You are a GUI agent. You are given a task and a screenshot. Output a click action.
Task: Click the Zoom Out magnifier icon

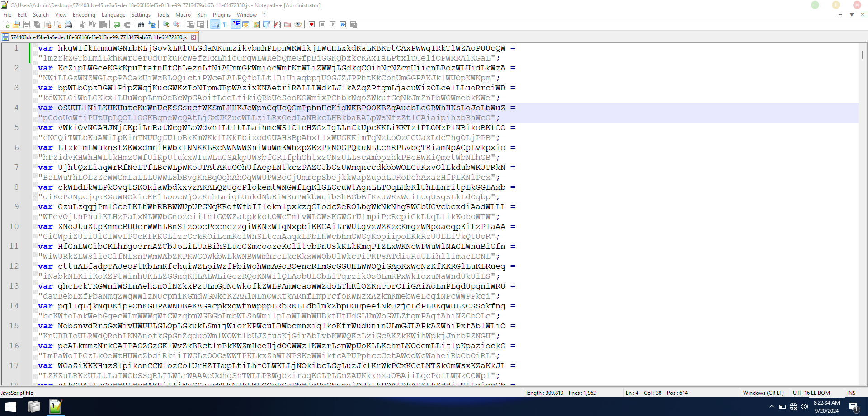[x=176, y=24]
